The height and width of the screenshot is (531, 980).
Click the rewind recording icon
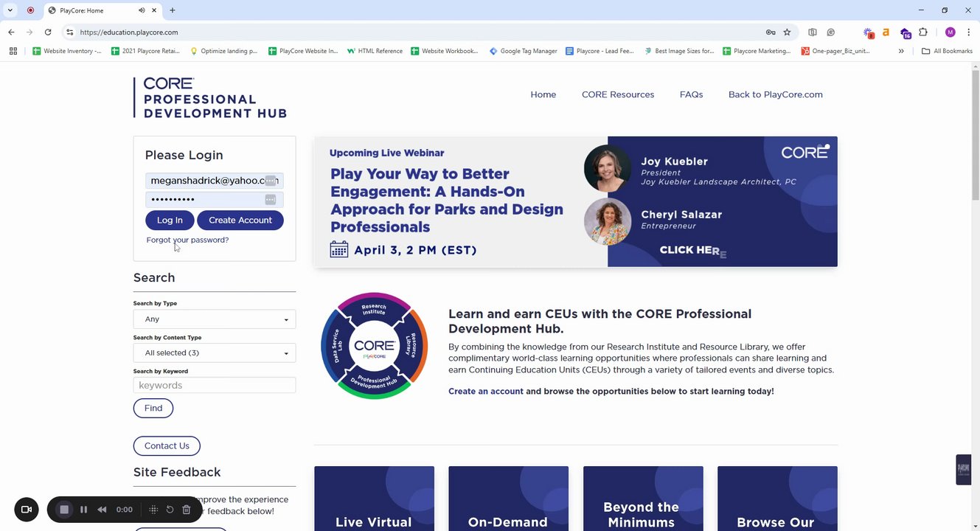pyautogui.click(x=102, y=510)
